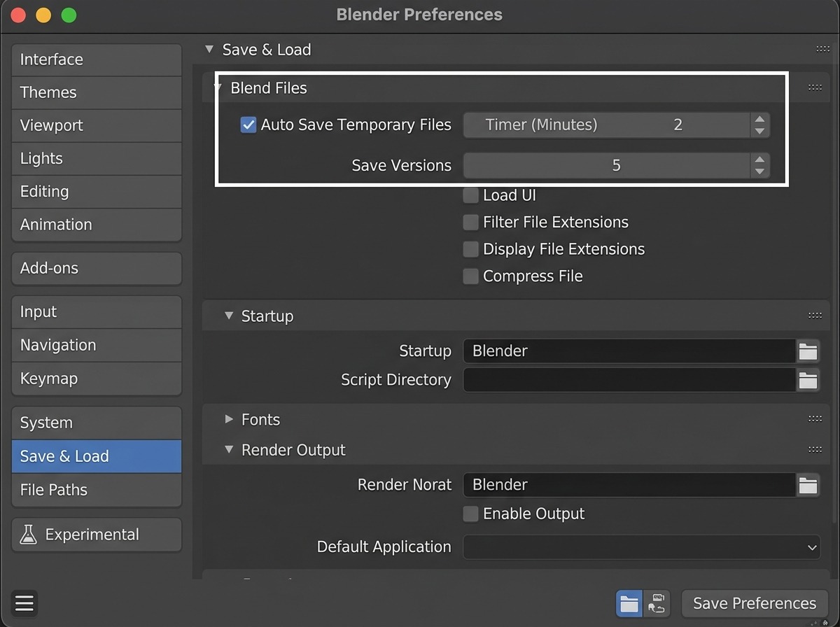Collapse the Save & Load section
The width and height of the screenshot is (840, 627).
point(209,50)
